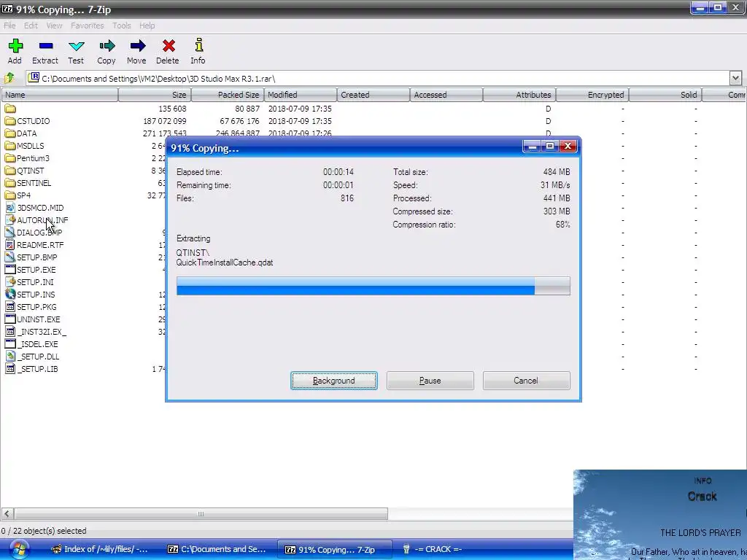Click the green Add toolbar icon

[x=15, y=46]
